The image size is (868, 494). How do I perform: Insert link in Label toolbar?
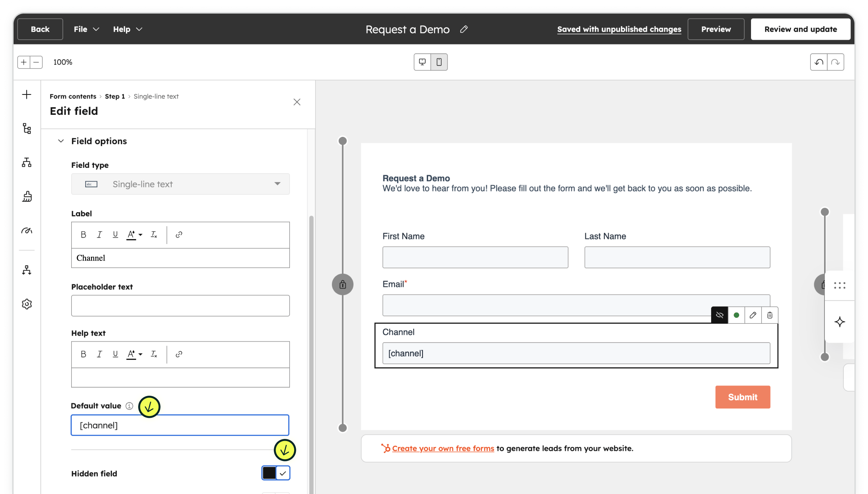(179, 235)
